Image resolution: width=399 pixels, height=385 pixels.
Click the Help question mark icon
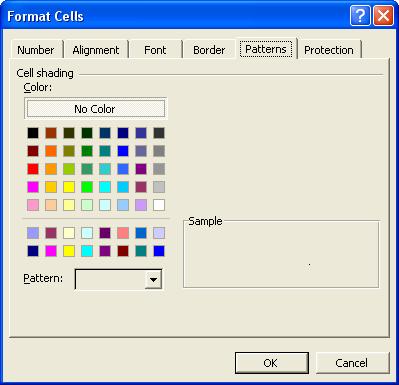tap(360, 16)
